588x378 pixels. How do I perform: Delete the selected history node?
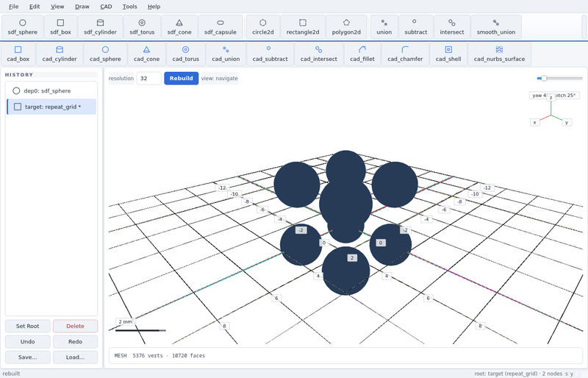75,326
